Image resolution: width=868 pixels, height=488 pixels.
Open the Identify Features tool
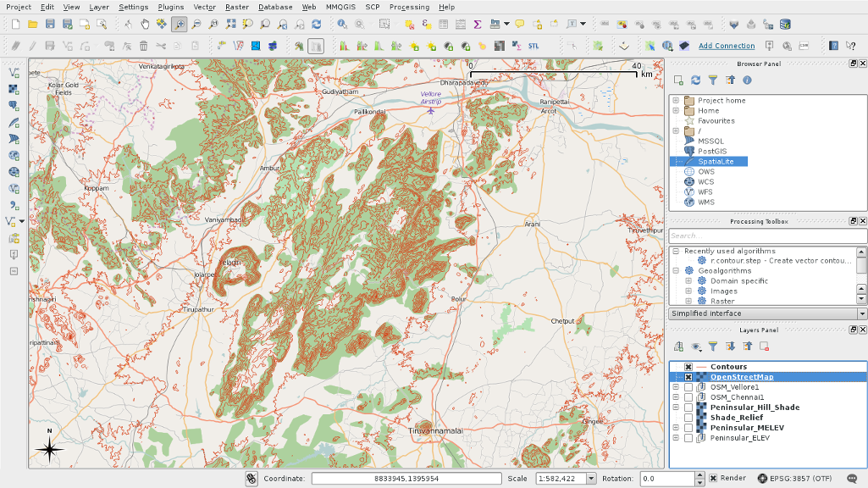[x=342, y=25]
